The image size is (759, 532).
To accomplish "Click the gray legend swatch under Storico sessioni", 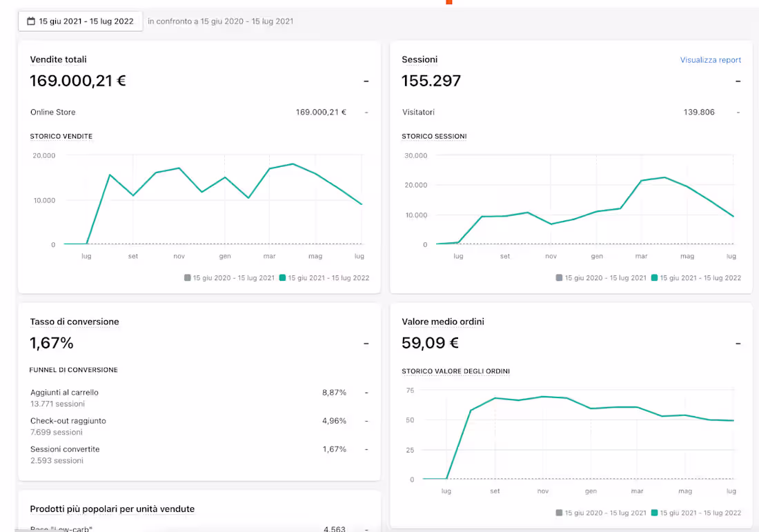I will click(x=559, y=278).
